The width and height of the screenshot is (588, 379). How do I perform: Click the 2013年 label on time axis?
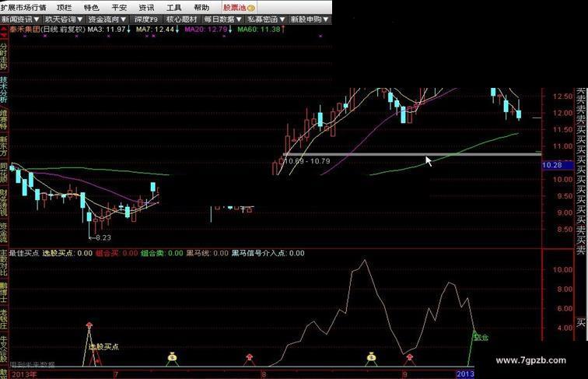24,374
